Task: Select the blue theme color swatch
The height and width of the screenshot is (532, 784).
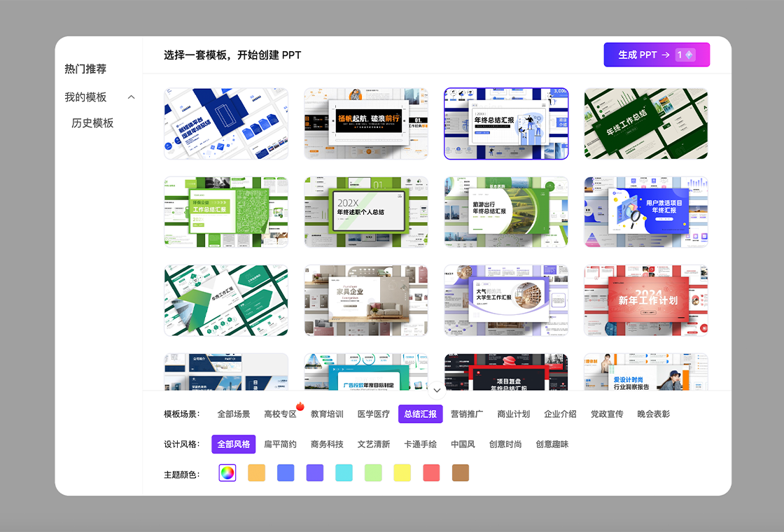Action: pos(286,473)
